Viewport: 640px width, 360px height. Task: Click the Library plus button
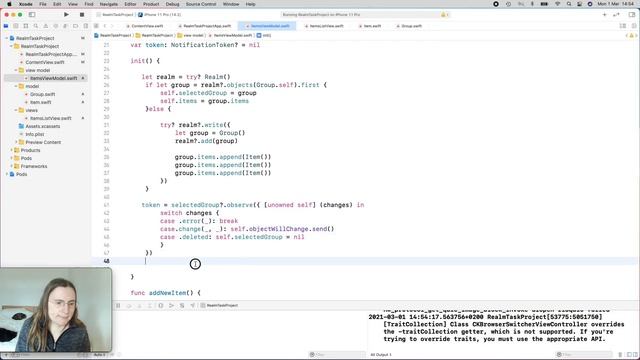604,15
